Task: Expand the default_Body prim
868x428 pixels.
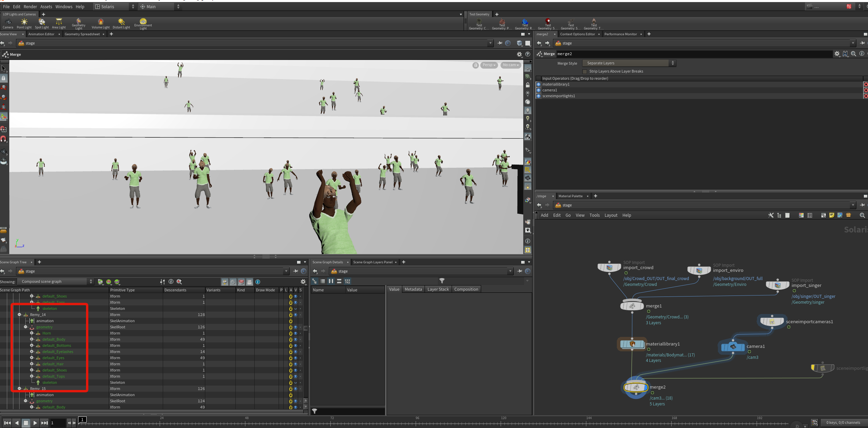Action: pos(32,339)
